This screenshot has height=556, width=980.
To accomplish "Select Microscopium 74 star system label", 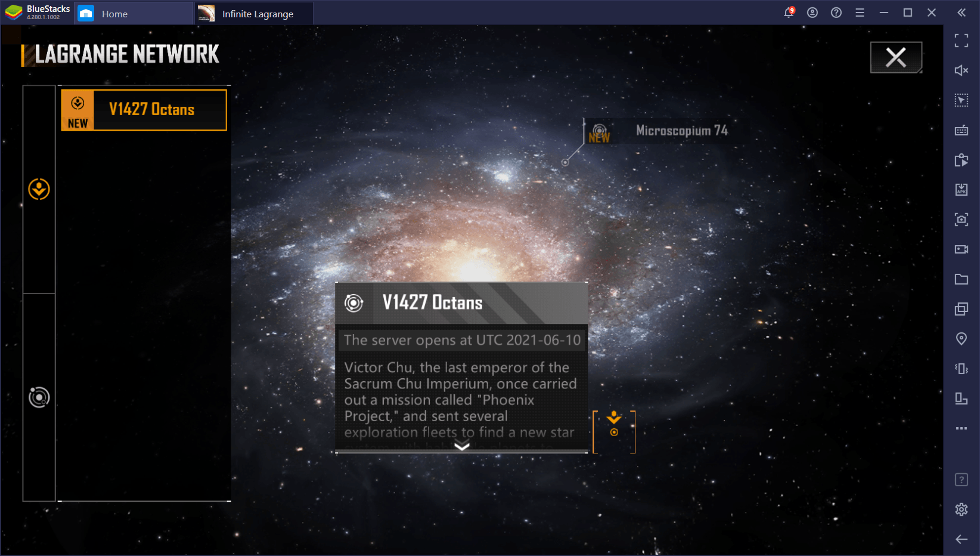I will point(681,131).
